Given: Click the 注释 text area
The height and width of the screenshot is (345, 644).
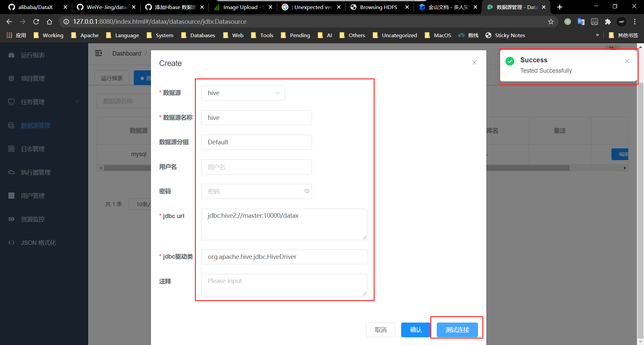Looking at the screenshot, I should pos(284,285).
